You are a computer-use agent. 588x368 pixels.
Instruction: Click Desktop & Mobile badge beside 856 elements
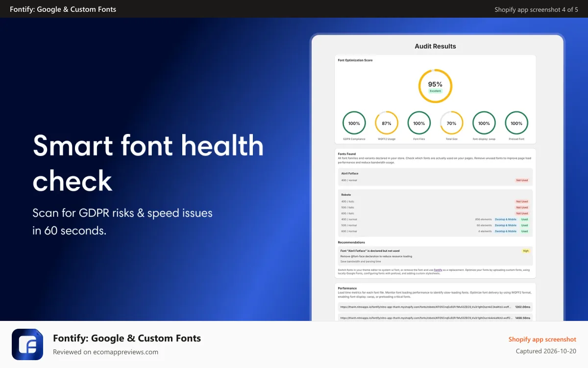point(506,219)
